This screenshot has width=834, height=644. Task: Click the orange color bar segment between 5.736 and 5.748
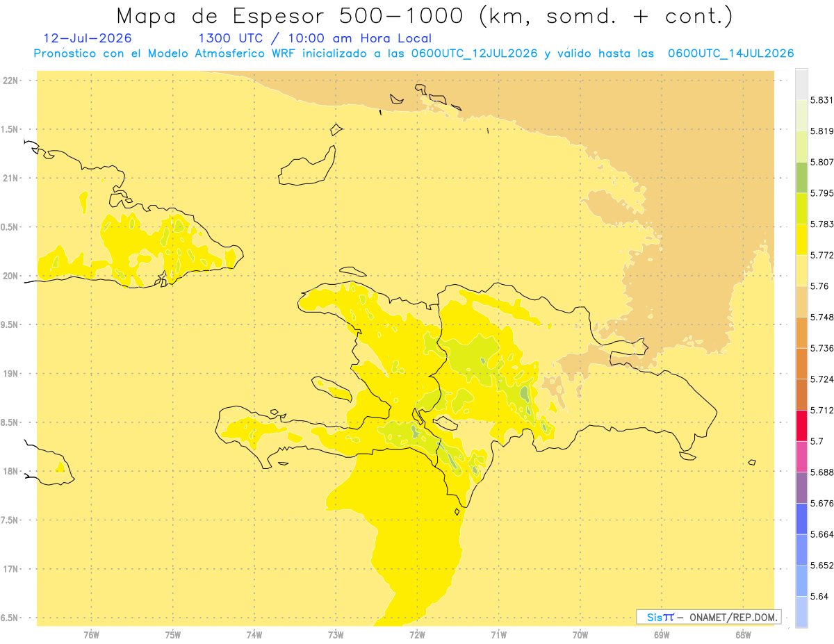click(801, 333)
